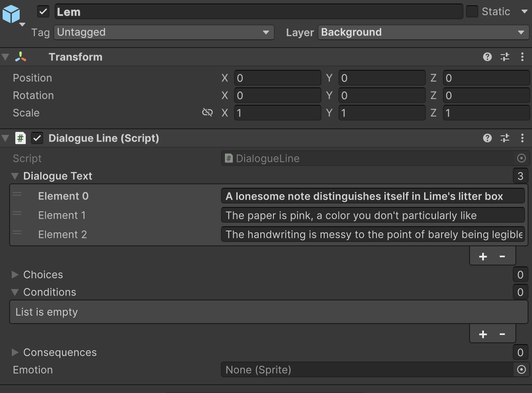Open Dialogue Line presets icon

click(505, 138)
